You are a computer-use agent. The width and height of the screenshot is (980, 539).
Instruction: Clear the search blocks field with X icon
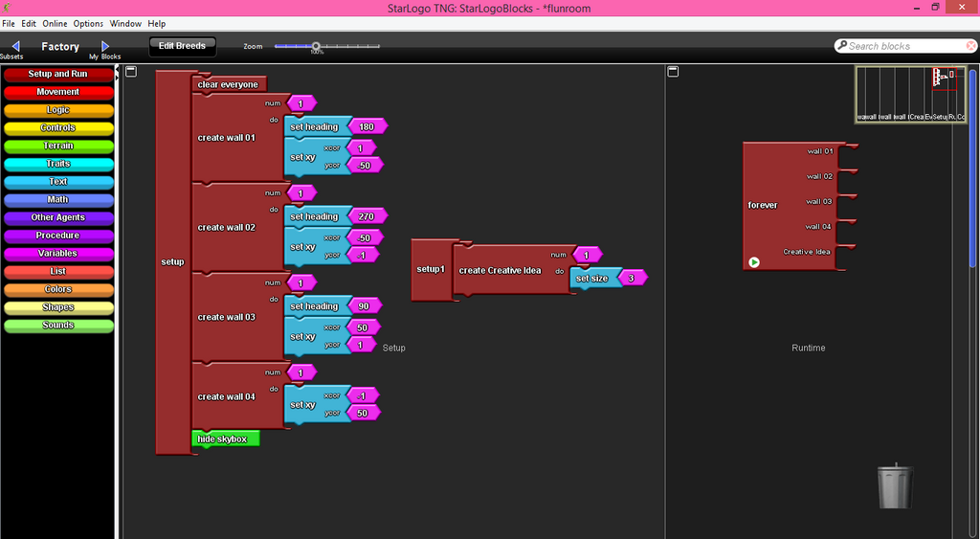[970, 46]
